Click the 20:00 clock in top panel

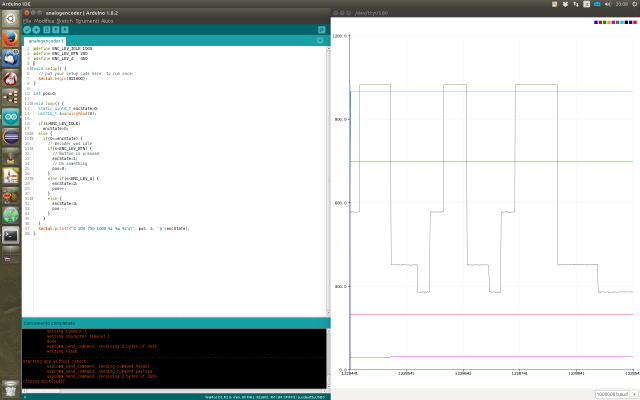pyautogui.click(x=622, y=4)
